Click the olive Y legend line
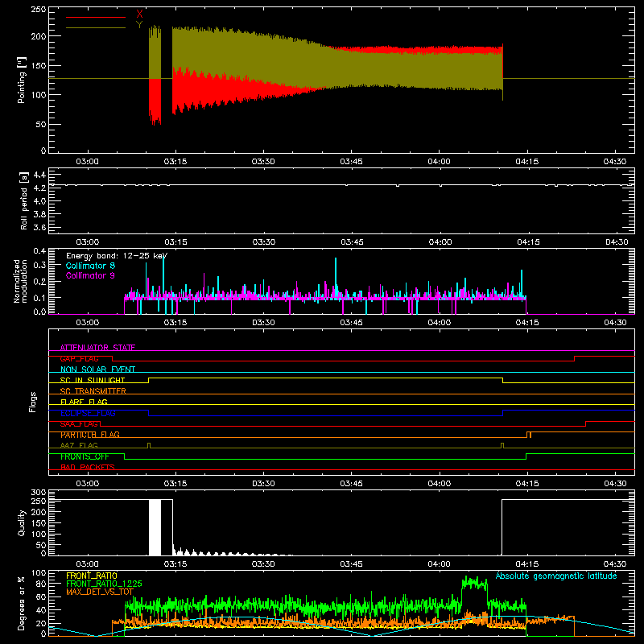644x644 pixels. tap(96, 28)
